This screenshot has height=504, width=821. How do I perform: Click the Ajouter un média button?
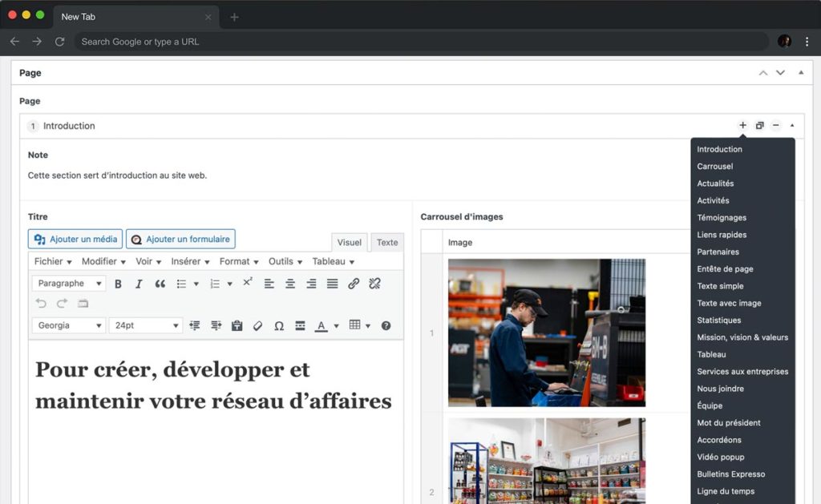coord(75,239)
